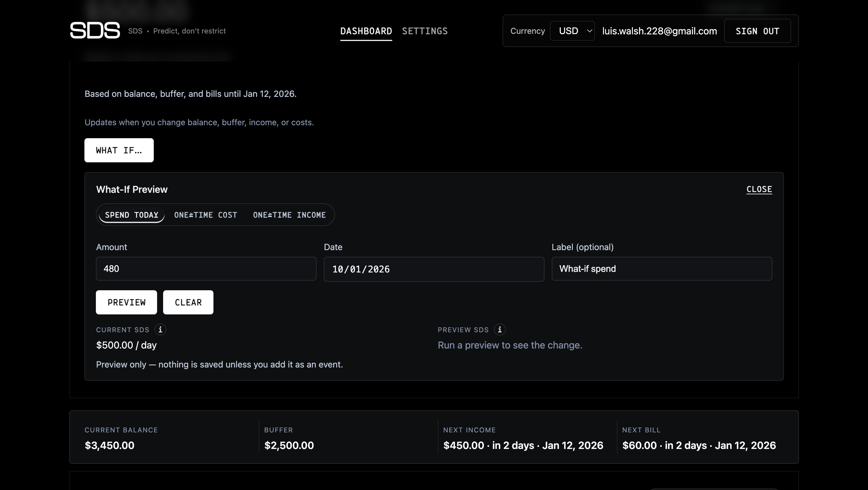Click the $2,500.00 buffer value
Screen dimensions: 868x490
[x=289, y=445]
